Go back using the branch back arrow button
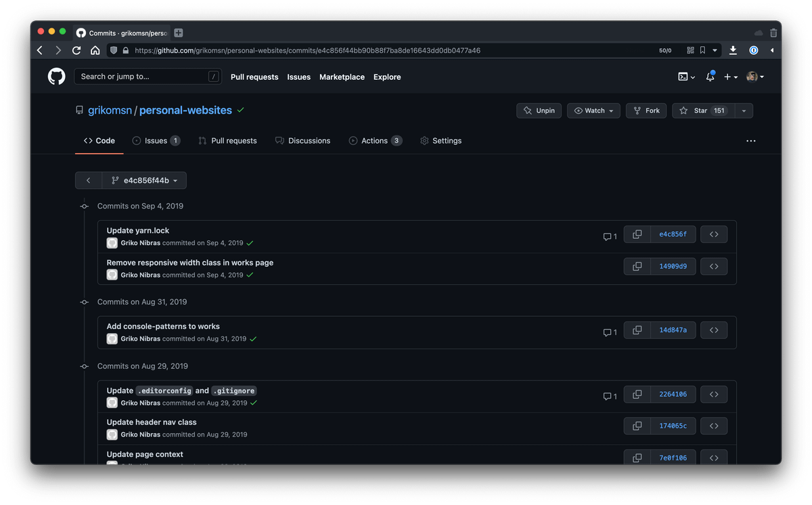 [x=89, y=180]
